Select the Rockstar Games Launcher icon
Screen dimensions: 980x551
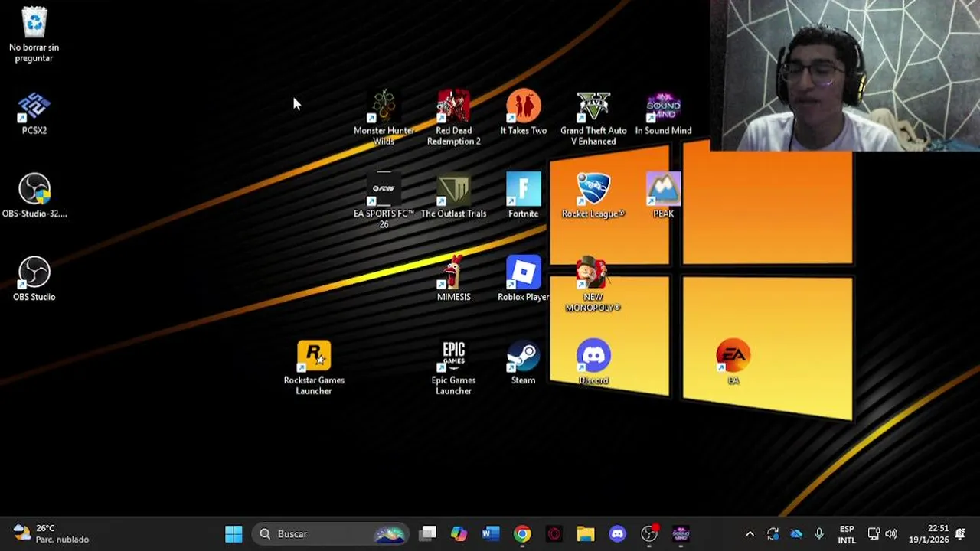coord(314,368)
